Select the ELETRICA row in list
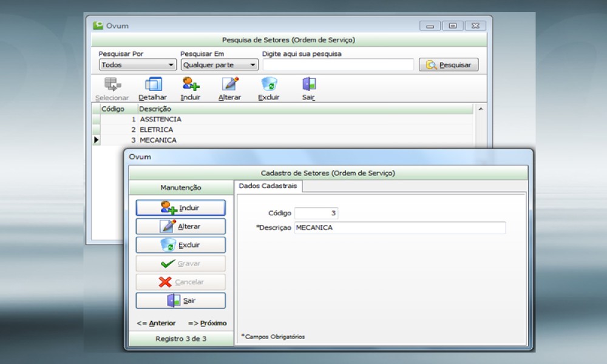This screenshot has width=607, height=364. pos(157,130)
